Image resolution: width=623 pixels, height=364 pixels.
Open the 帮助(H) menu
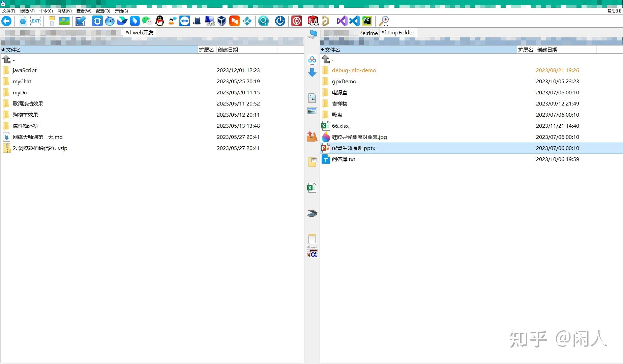coord(614,11)
